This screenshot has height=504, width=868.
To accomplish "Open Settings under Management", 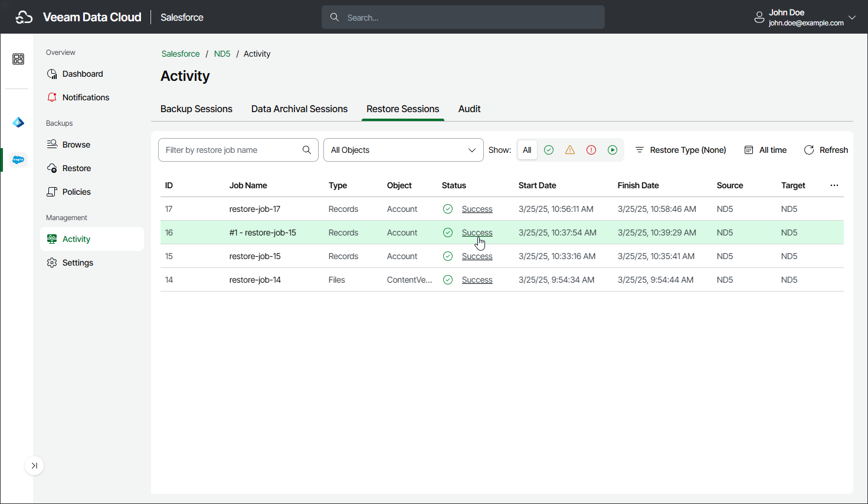I will click(92, 263).
